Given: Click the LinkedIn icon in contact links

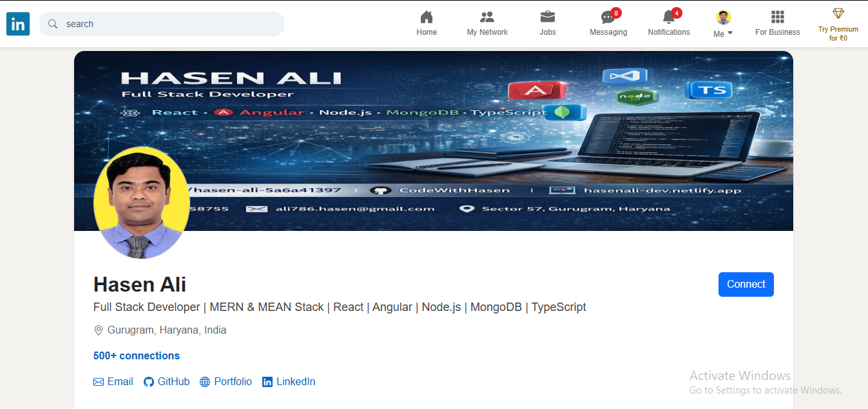Looking at the screenshot, I should (267, 382).
